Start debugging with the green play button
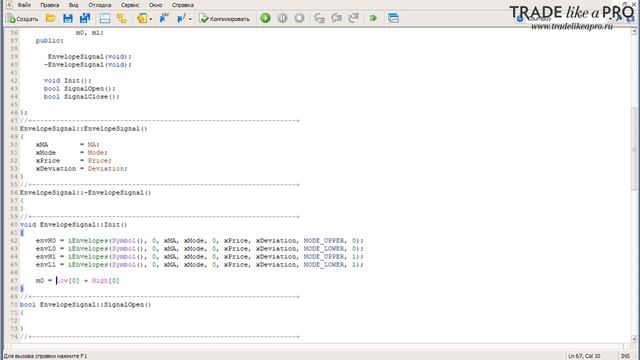Screen dimensions: 640x360 click(265, 18)
